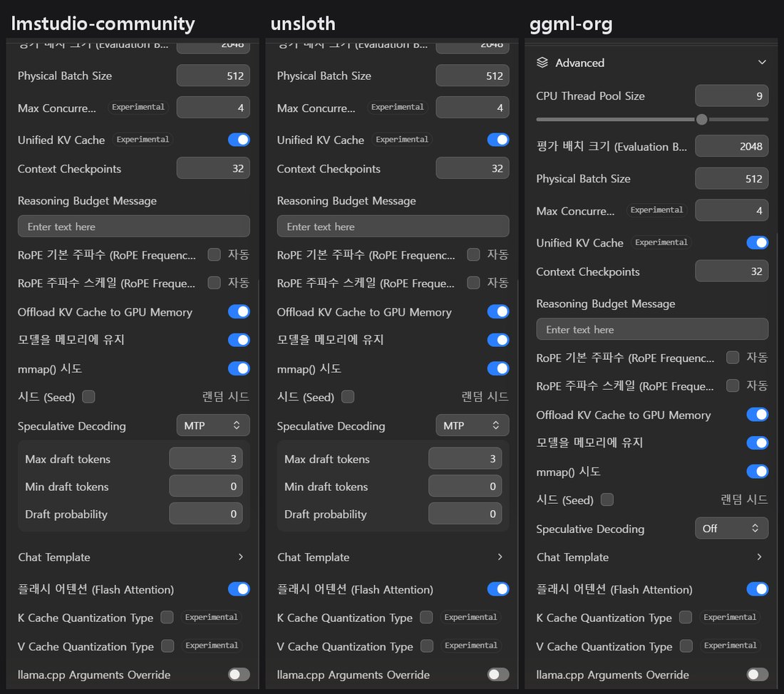Viewport: 784px width, 694px height.
Task: Toggle mmap() 시도 in lmstudio-community panel
Action: click(x=239, y=368)
